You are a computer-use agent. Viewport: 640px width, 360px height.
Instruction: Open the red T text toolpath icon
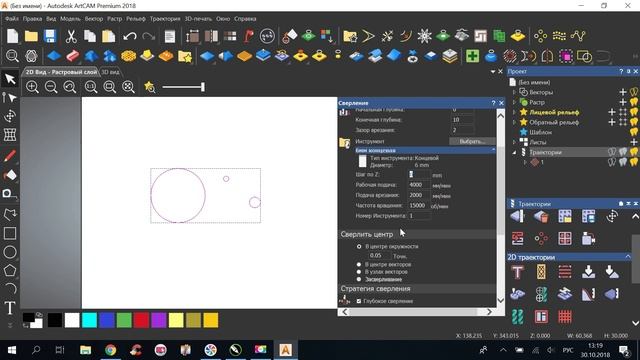pos(518,272)
